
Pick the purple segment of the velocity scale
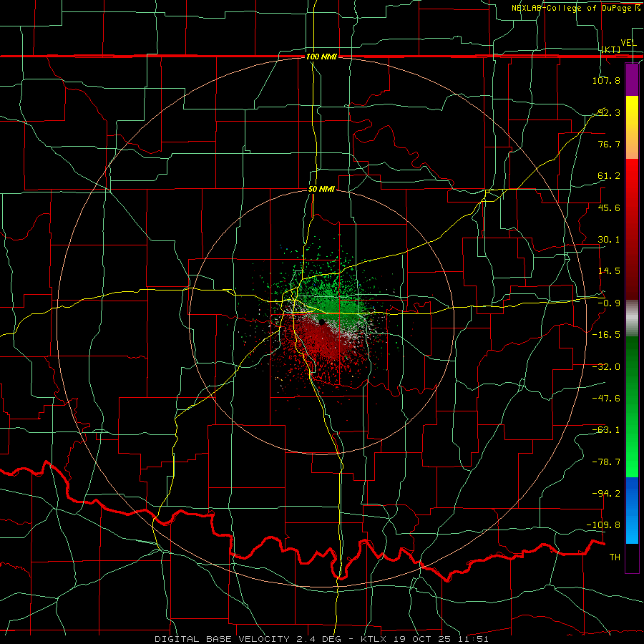click(632, 79)
